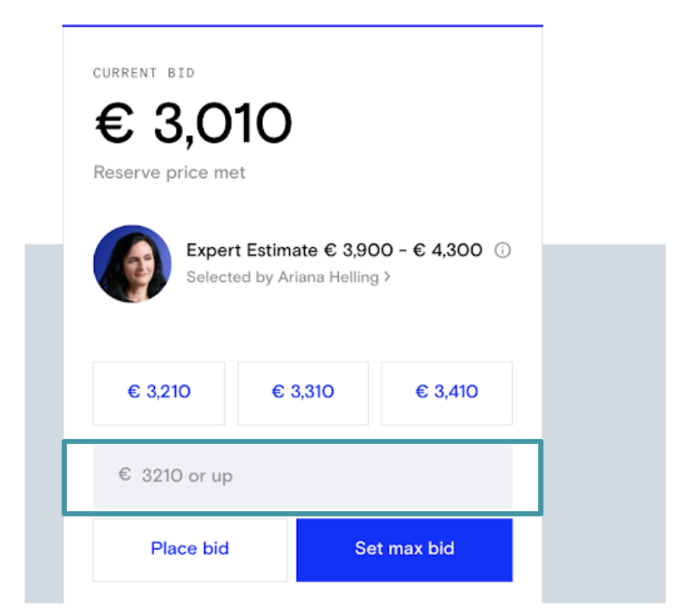Viewport: 686px width, 616px height.
Task: Pick the € 3,410 quick bid option
Action: pyautogui.click(x=446, y=392)
